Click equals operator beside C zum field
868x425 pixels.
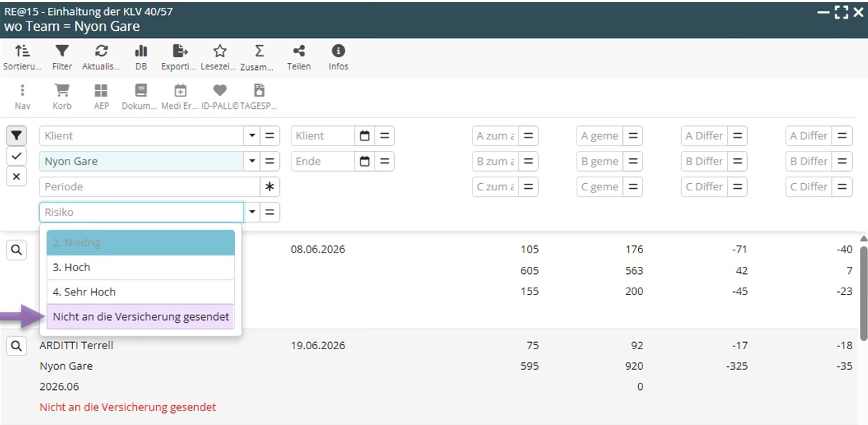pyautogui.click(x=529, y=187)
